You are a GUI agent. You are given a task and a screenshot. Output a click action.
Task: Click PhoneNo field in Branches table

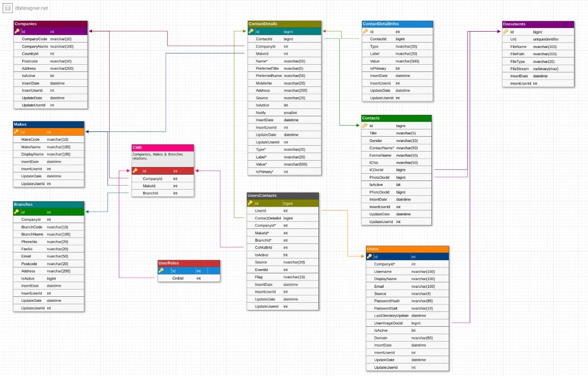tap(48, 242)
